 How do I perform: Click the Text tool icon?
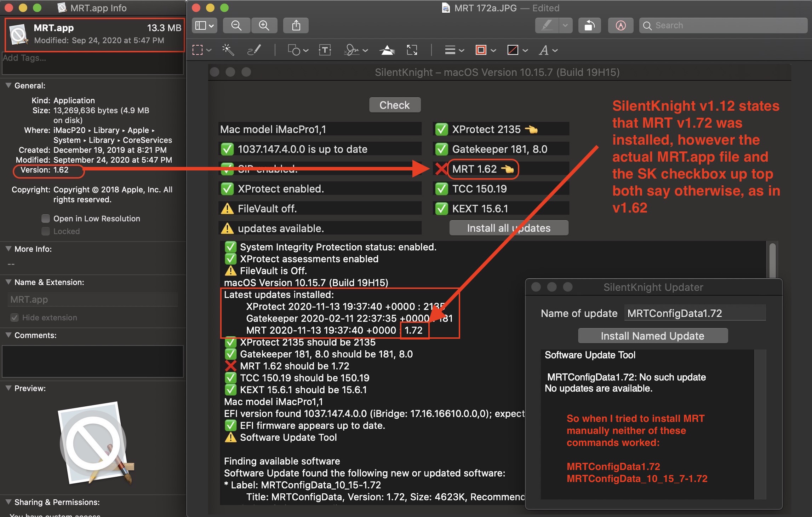pyautogui.click(x=325, y=50)
